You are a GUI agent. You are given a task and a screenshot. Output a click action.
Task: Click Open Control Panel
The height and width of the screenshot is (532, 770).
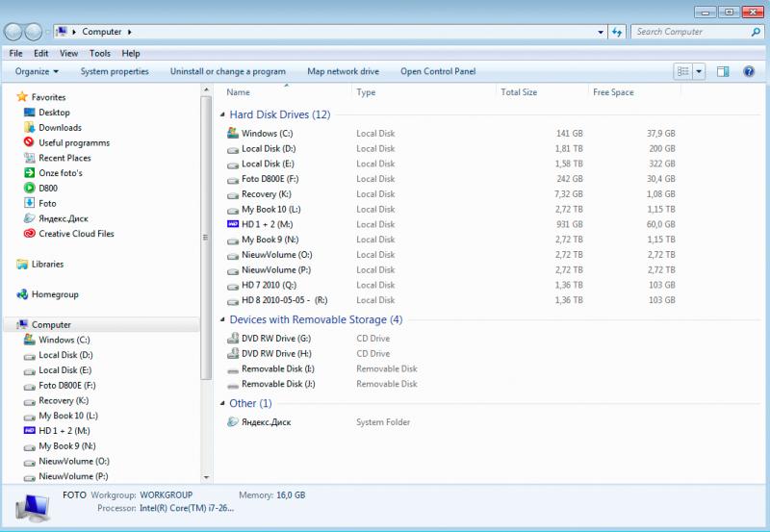438,71
